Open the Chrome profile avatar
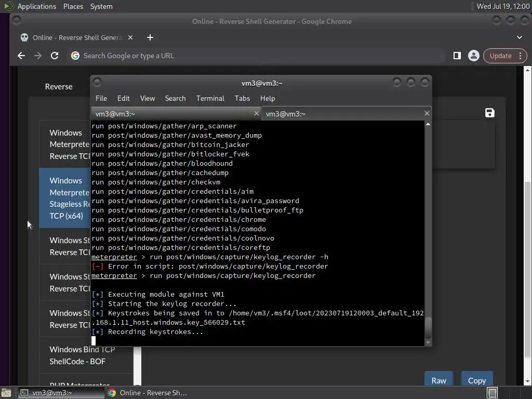The width and height of the screenshot is (532, 399). (474, 56)
